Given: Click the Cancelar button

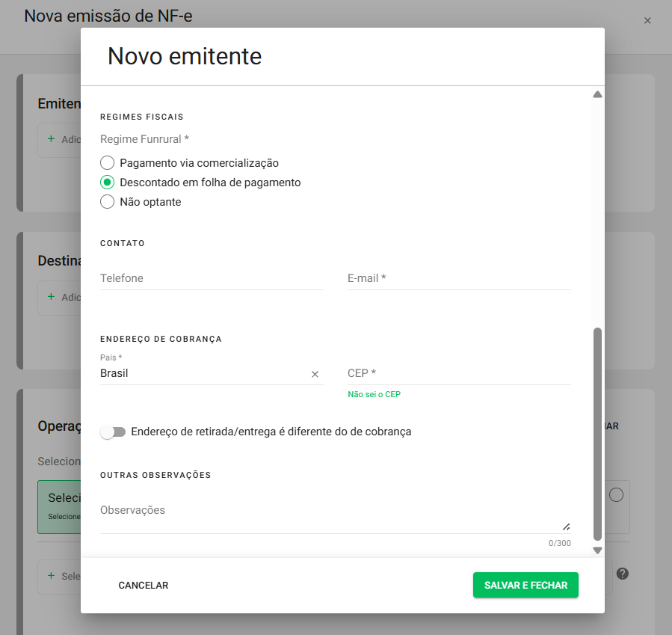Looking at the screenshot, I should 144,586.
